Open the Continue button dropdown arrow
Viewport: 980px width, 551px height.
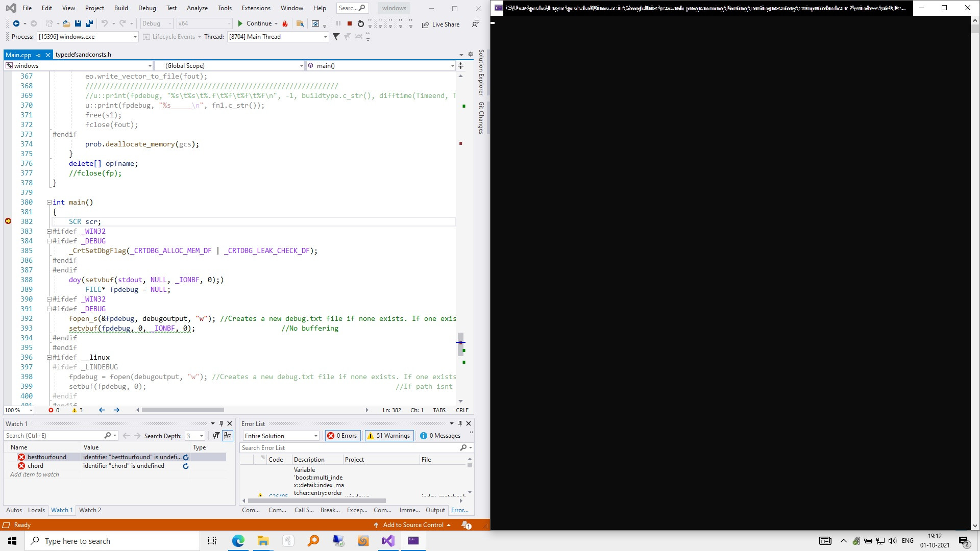coord(276,23)
